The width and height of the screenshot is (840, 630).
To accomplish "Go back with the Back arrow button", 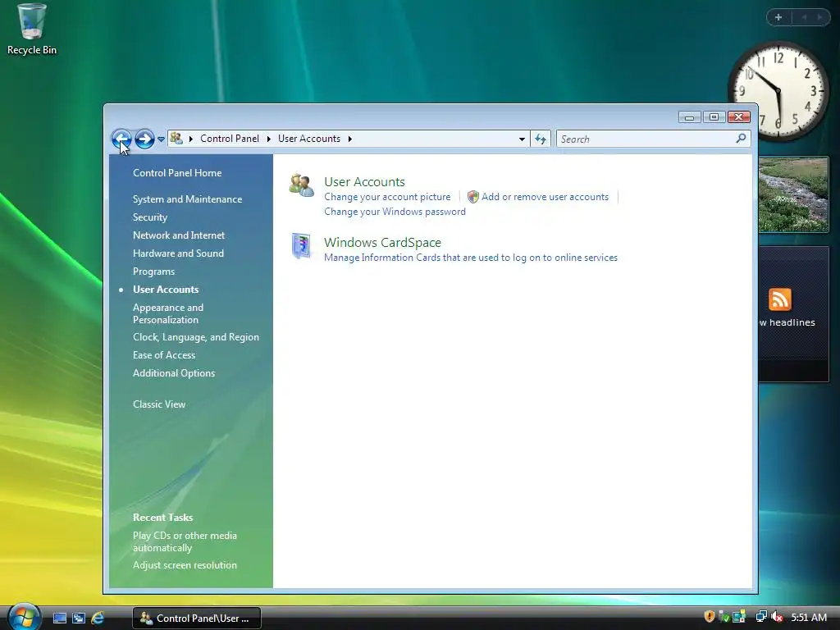I will pos(121,139).
